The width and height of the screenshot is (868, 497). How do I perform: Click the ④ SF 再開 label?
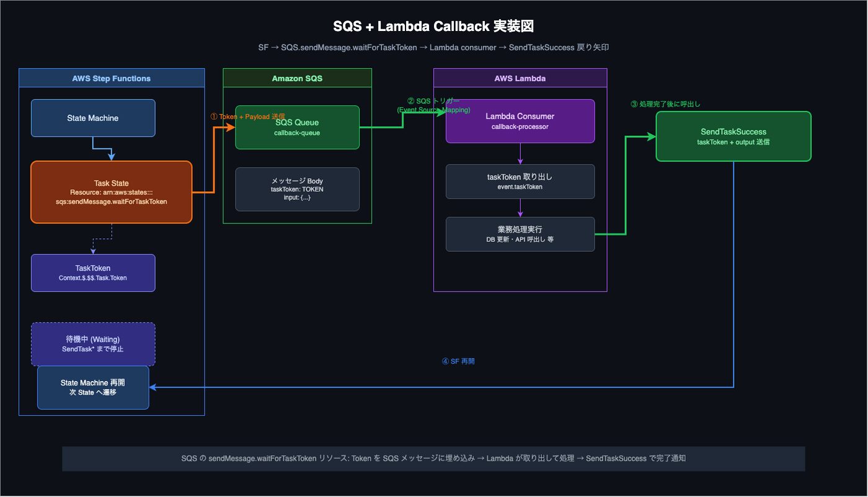(x=458, y=361)
